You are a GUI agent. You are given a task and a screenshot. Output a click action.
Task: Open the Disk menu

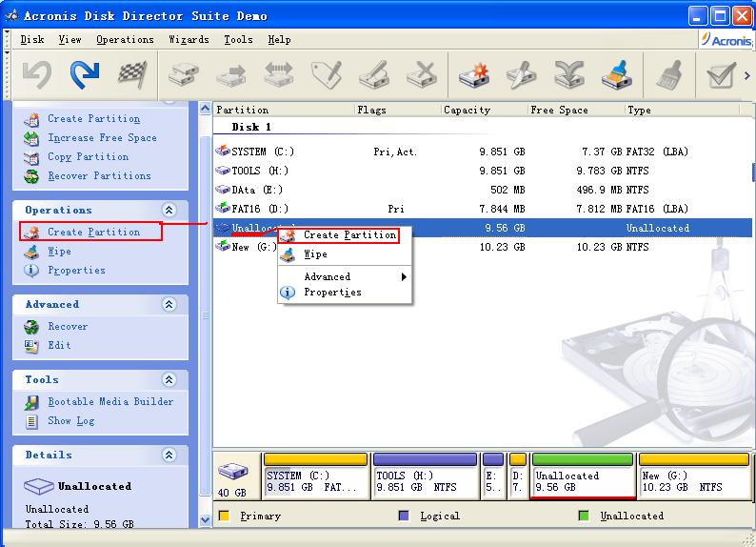[32, 40]
